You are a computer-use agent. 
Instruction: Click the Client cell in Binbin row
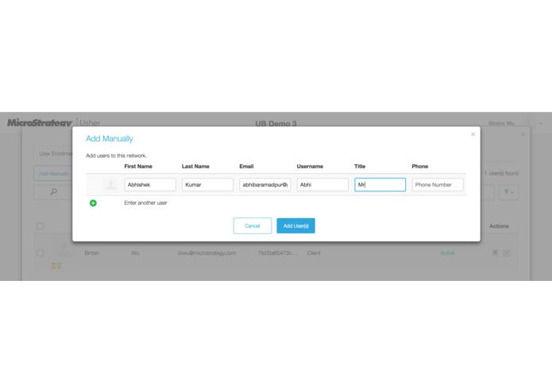[x=314, y=253]
